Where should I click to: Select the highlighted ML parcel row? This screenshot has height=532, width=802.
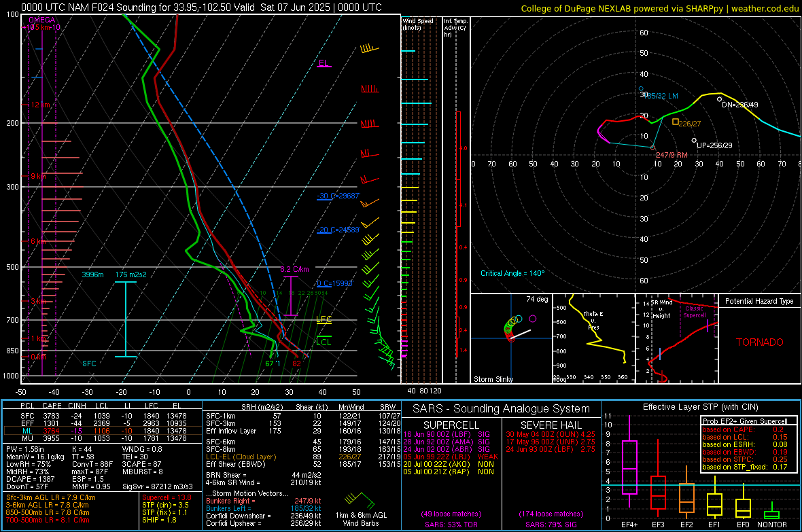coord(103,431)
